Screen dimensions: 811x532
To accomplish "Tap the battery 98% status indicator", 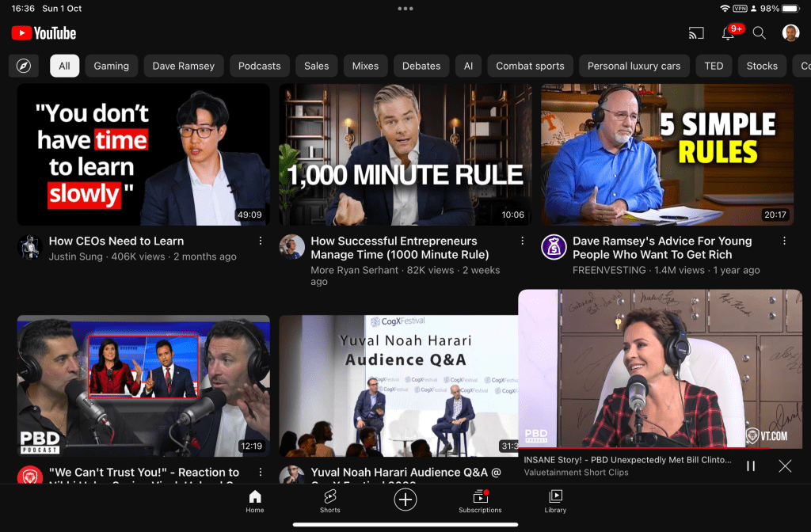I will [780, 8].
